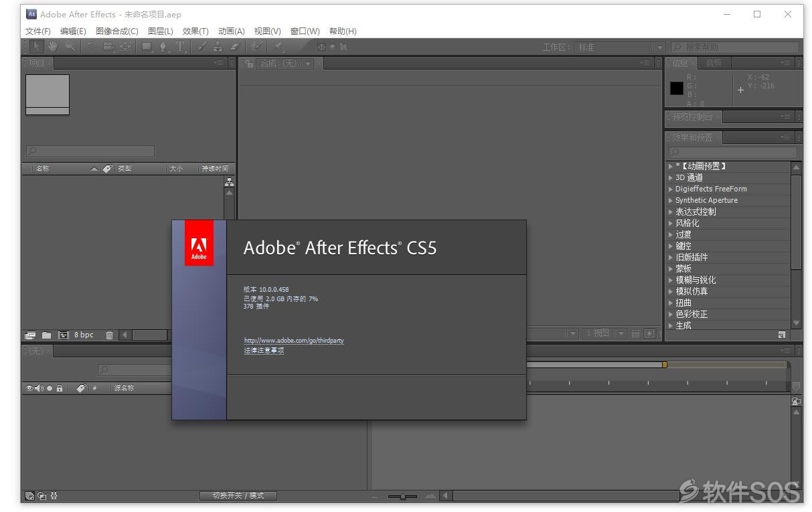The image size is (812, 512).
Task: Select the Clone Stamp tool
Action: click(x=218, y=47)
